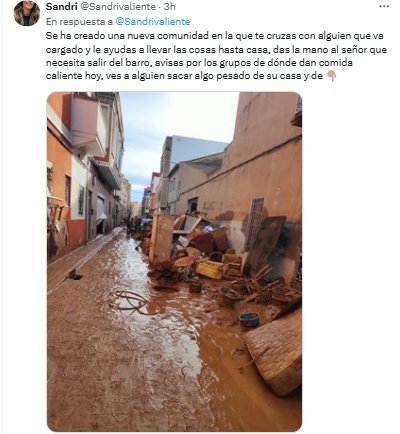Select the 'En respuesta a' label
Viewport: 400px width, 434px height.
coord(79,22)
